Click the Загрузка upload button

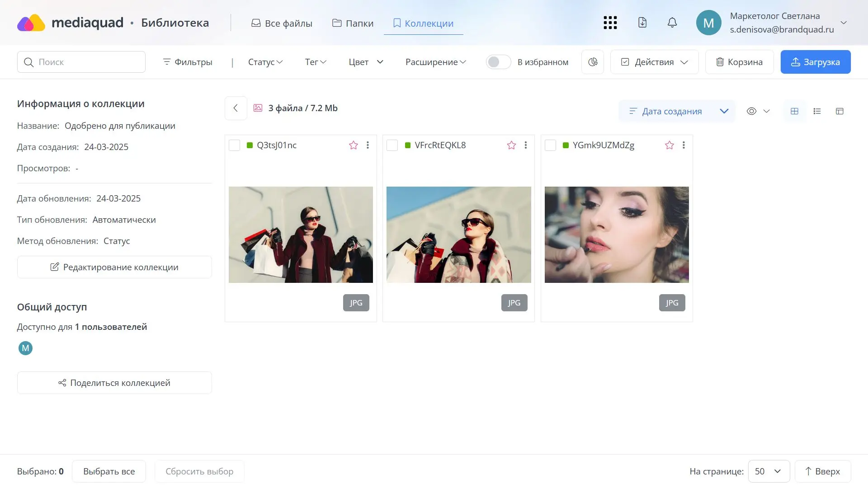pyautogui.click(x=815, y=62)
